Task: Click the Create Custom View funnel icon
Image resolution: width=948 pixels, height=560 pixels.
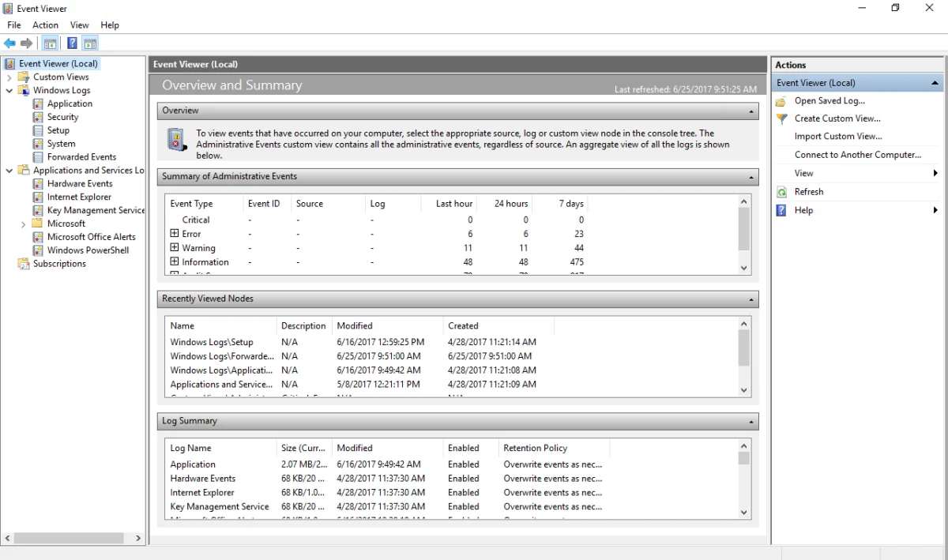Action: click(x=781, y=118)
